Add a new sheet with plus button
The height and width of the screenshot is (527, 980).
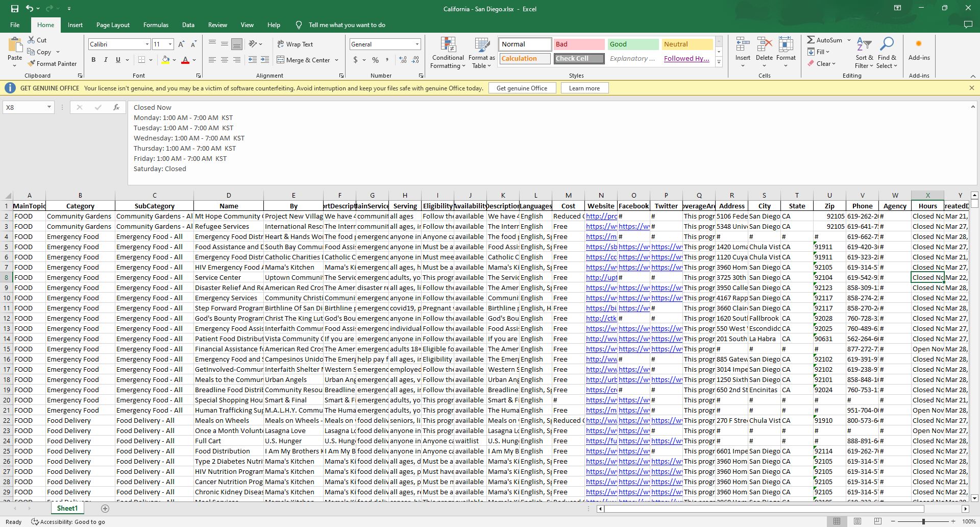click(105, 509)
